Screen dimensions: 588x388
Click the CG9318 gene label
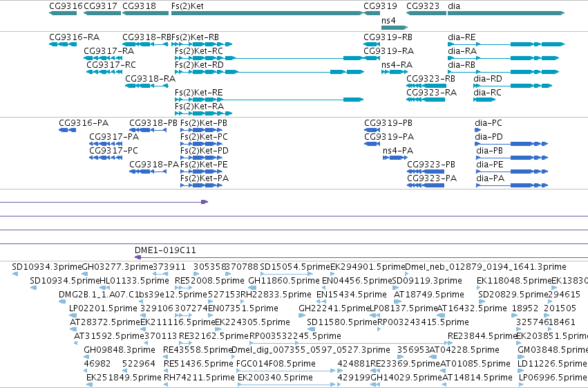(x=139, y=6)
